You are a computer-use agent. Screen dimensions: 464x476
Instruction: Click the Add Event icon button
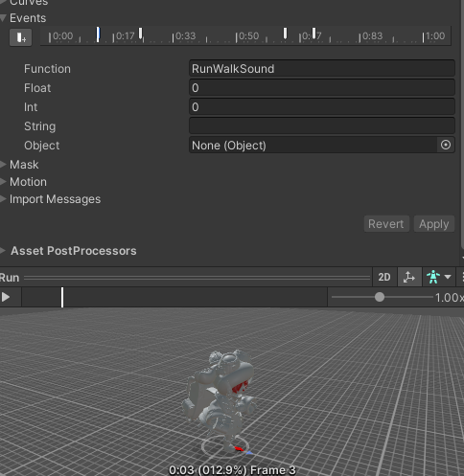click(x=20, y=37)
